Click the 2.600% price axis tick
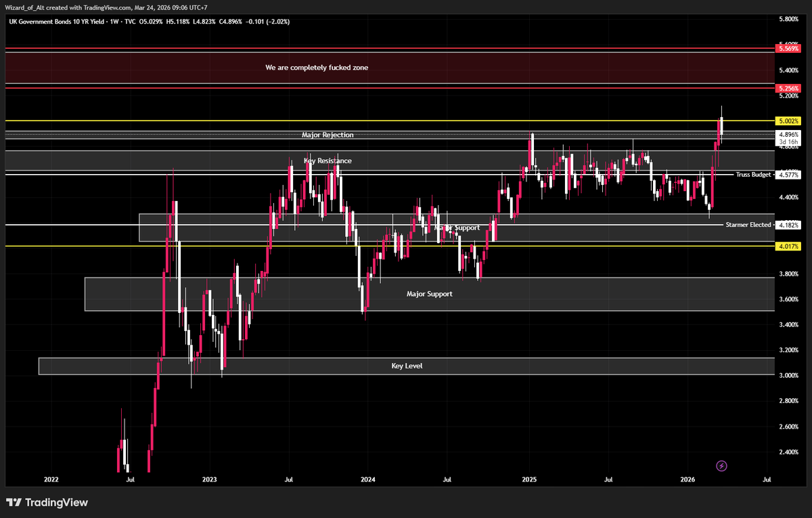The height and width of the screenshot is (518, 812). [x=788, y=427]
